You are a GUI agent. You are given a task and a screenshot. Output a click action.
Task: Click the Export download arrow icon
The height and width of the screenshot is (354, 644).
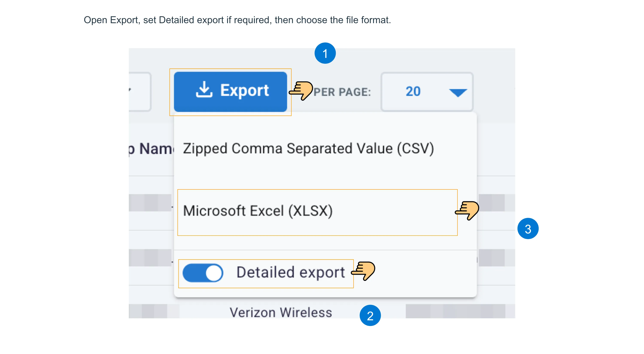click(x=204, y=89)
